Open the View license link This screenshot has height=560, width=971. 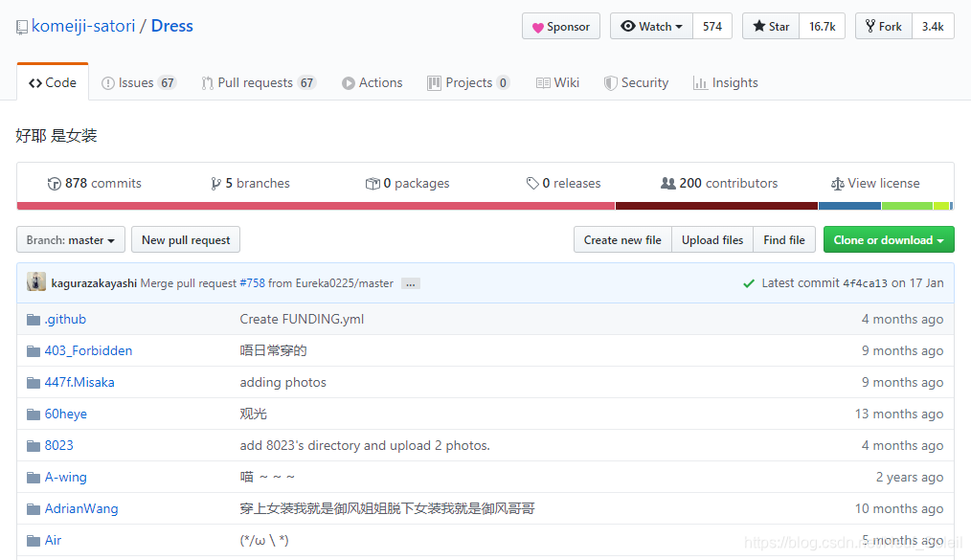point(875,184)
